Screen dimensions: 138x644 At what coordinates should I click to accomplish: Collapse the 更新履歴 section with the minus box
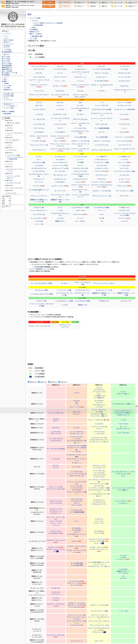pos(3,118)
